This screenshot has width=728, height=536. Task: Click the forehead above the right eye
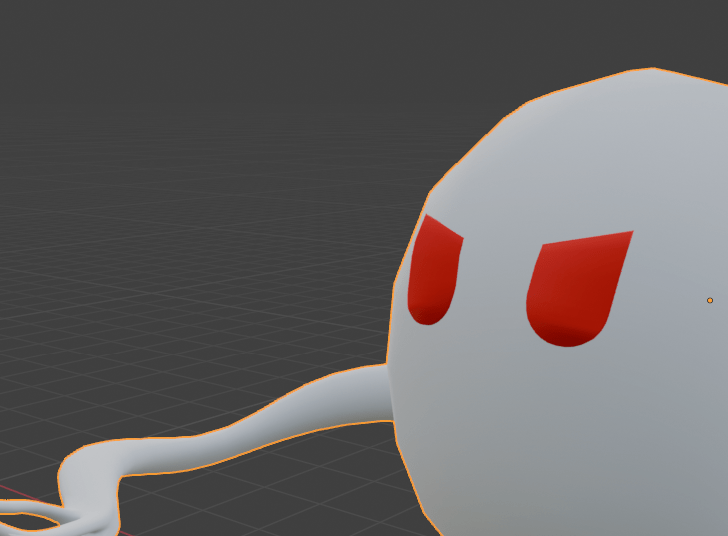(x=580, y=180)
